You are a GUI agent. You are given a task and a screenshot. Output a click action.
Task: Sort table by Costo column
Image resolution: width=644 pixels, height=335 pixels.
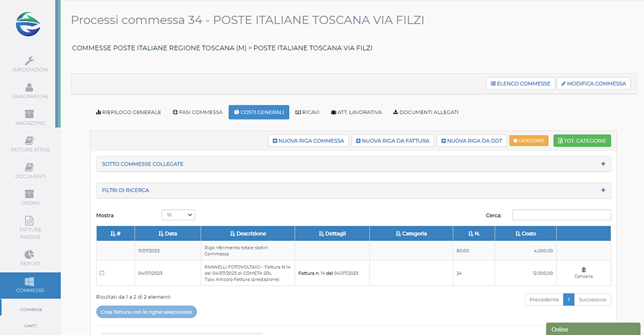525,234
